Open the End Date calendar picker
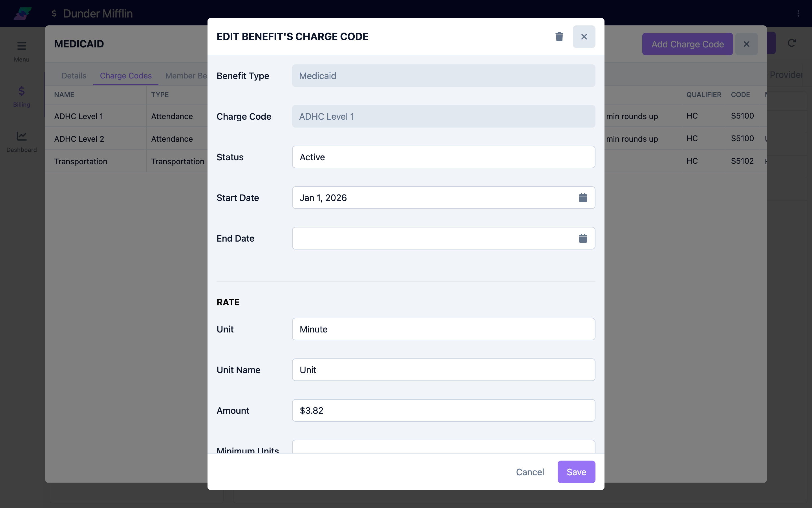Viewport: 812px width, 508px height. [x=583, y=238]
